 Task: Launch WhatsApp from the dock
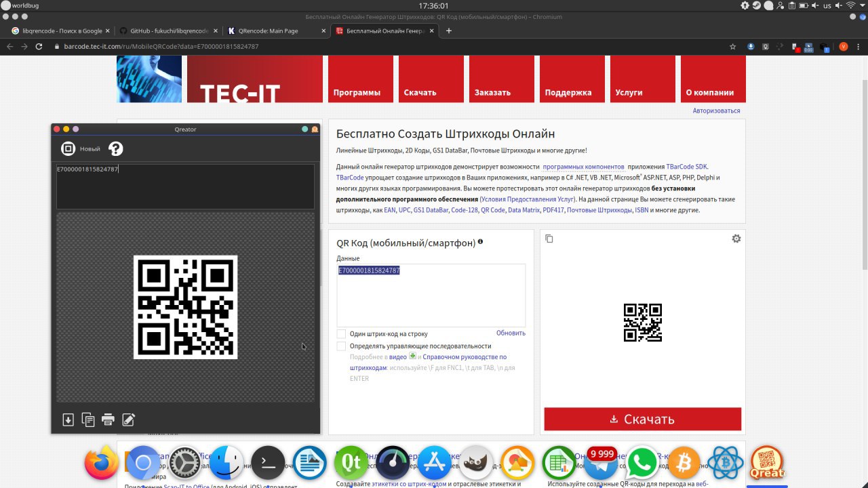coord(642,463)
